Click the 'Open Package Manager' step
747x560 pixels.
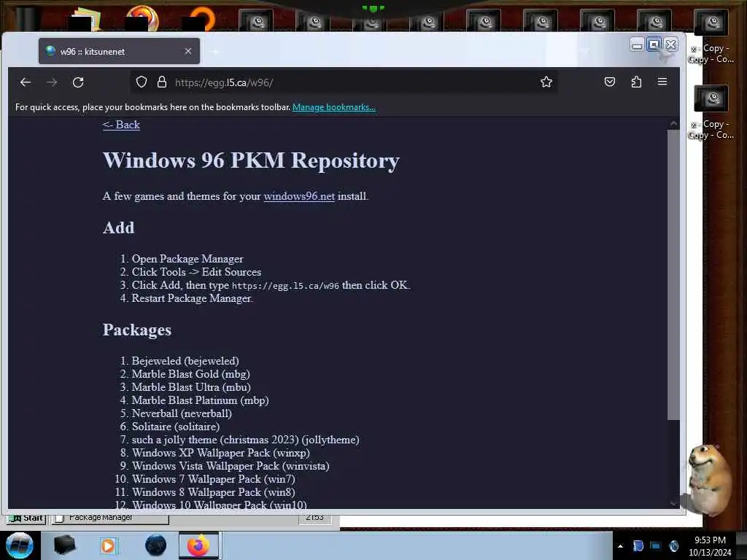tap(187, 259)
